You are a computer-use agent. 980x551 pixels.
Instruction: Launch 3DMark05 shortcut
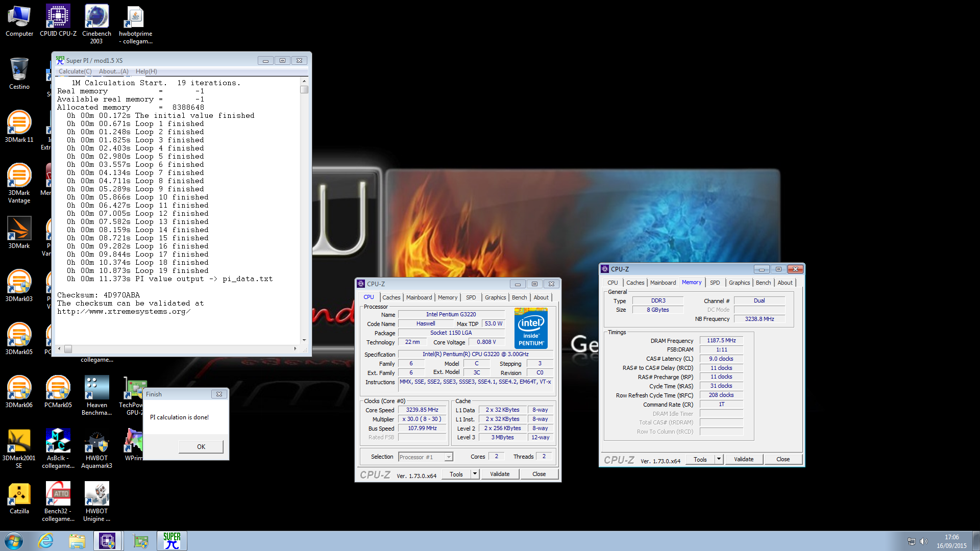pos(19,339)
